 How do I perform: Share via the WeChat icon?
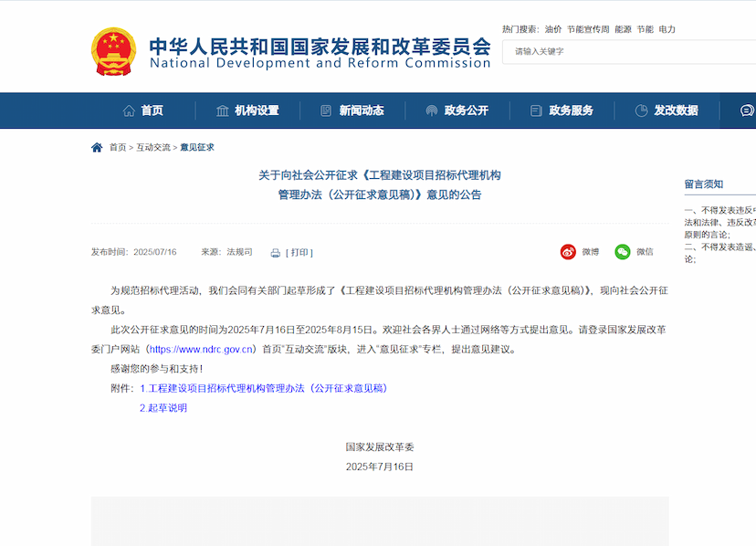tap(623, 252)
